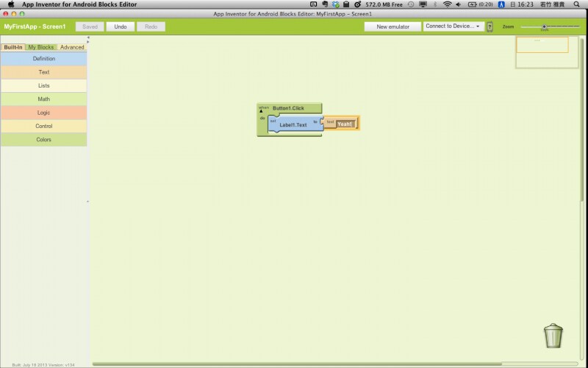Click the Undo button
Image resolution: width=588 pixels, height=368 pixels.
[120, 26]
